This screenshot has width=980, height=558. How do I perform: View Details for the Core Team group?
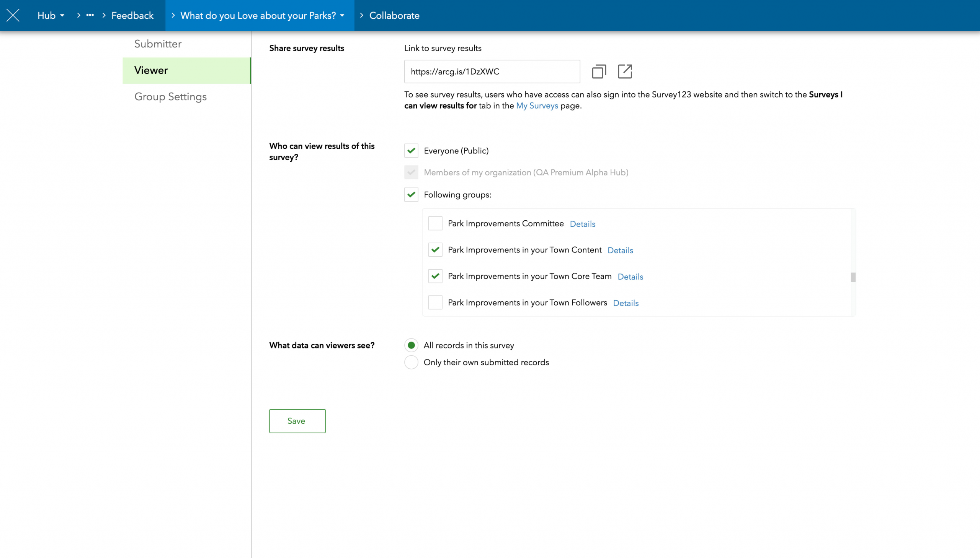tap(630, 277)
